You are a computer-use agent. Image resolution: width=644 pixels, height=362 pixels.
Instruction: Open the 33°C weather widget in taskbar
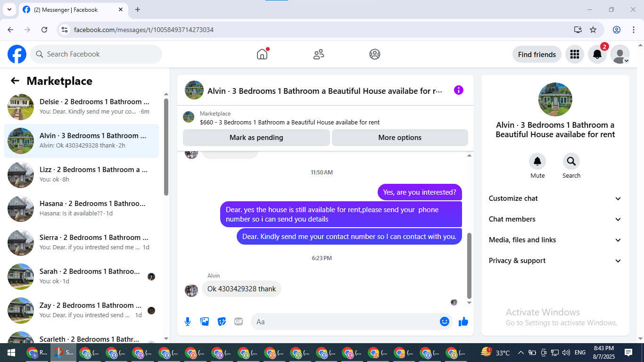pos(495,353)
